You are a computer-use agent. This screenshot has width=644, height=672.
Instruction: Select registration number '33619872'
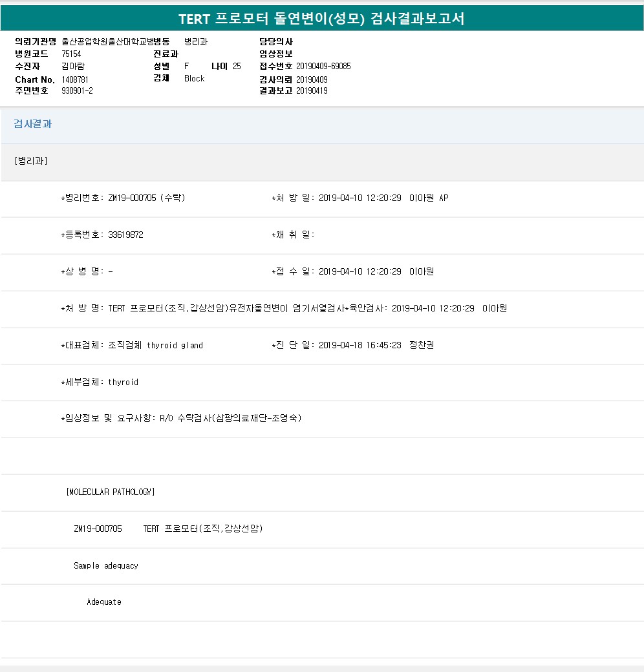[x=125, y=235]
